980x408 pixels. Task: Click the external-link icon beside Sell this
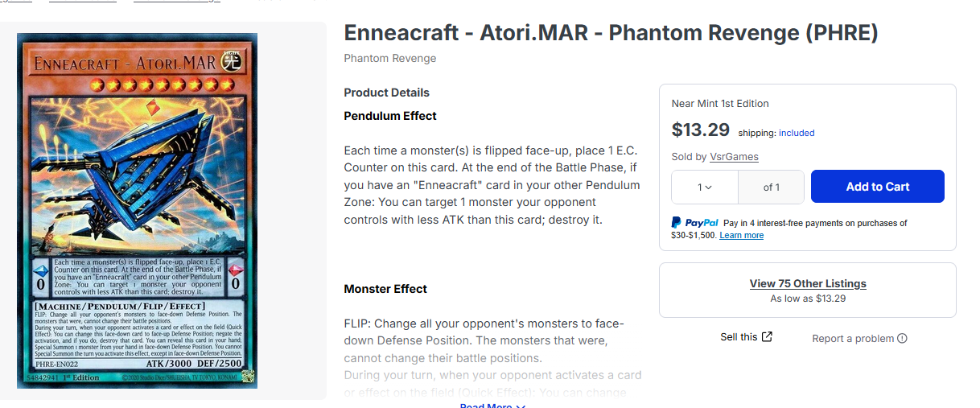click(767, 337)
